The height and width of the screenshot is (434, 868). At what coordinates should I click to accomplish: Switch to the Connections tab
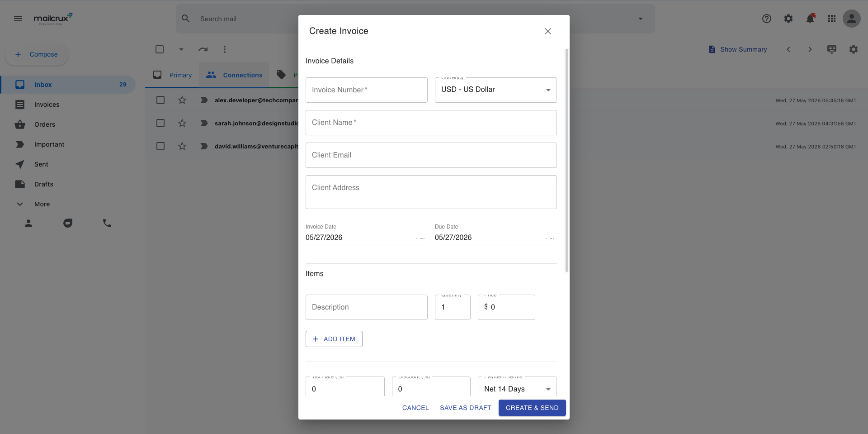[234, 75]
